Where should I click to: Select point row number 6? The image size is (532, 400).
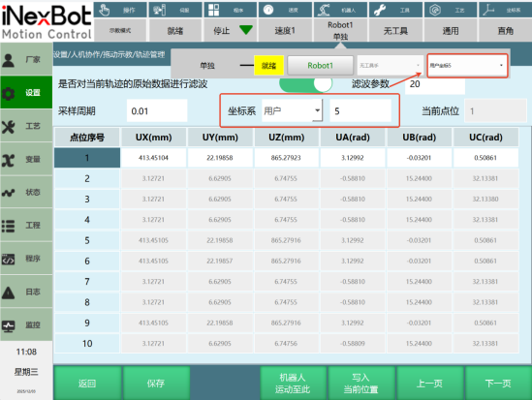(87, 262)
